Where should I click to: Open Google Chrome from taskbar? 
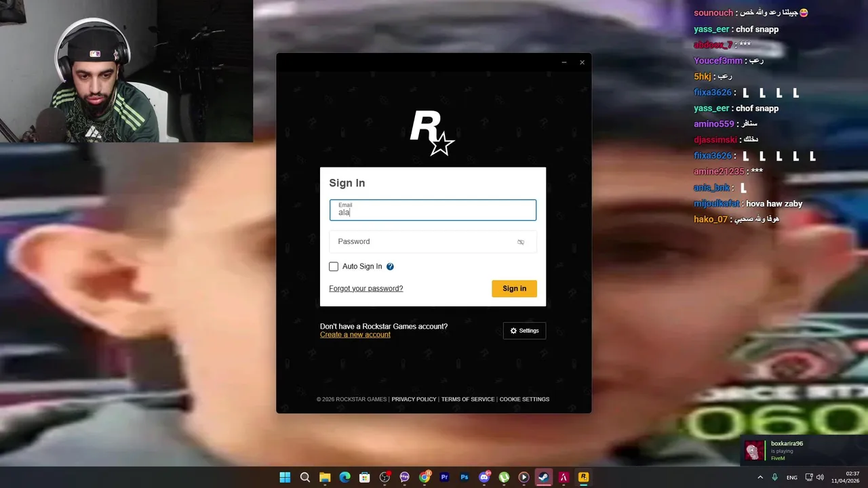pos(425,477)
